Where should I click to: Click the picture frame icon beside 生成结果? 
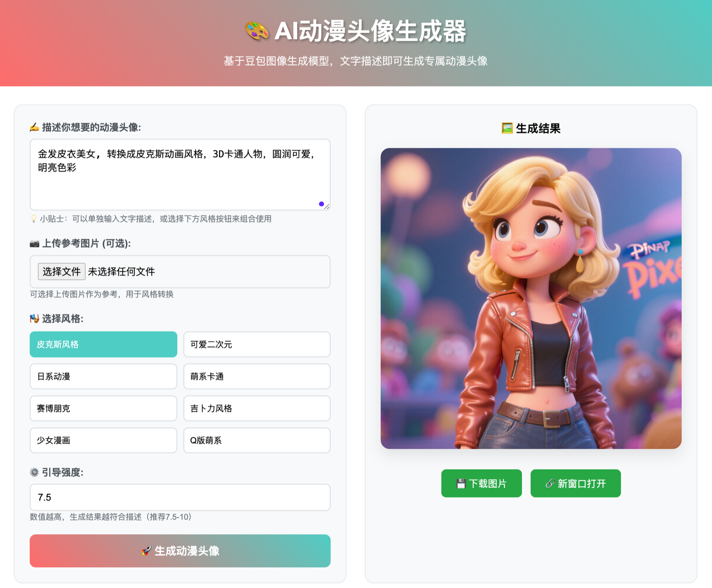click(507, 128)
